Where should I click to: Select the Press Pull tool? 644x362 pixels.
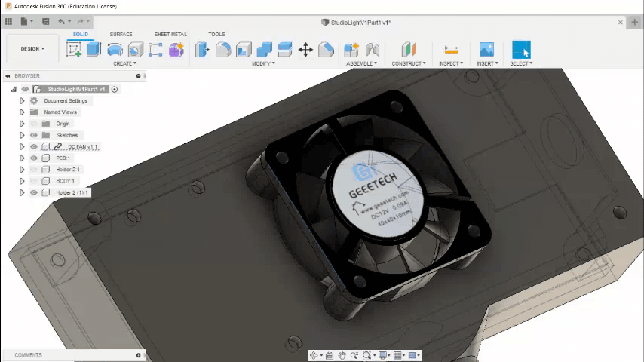[203, 50]
